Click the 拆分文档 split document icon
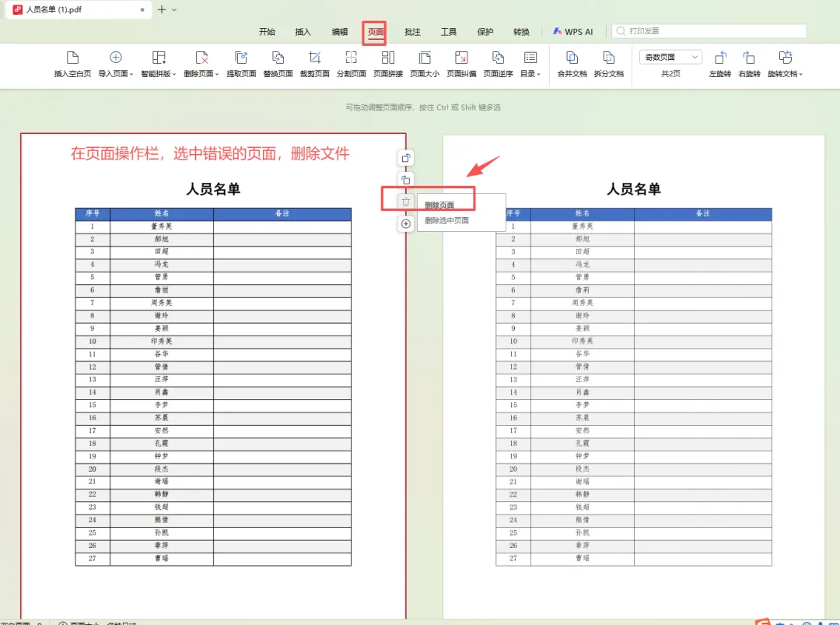840x625 pixels. (x=608, y=58)
